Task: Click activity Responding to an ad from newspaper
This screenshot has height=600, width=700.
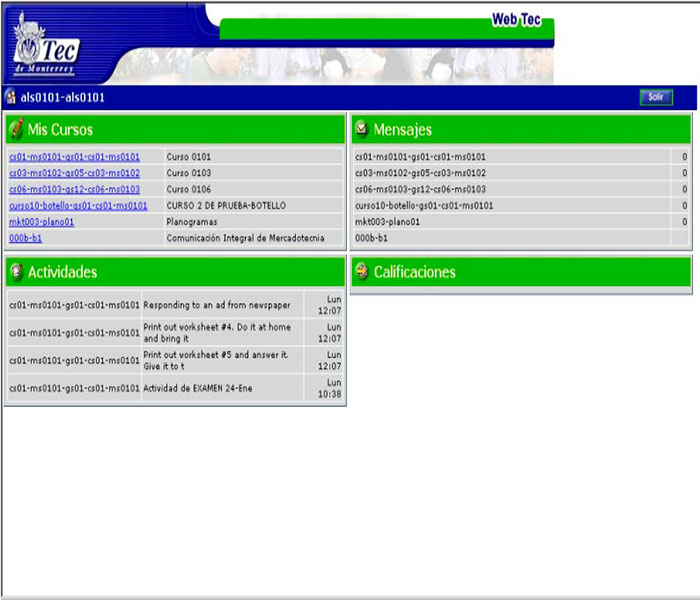Action: (x=217, y=305)
